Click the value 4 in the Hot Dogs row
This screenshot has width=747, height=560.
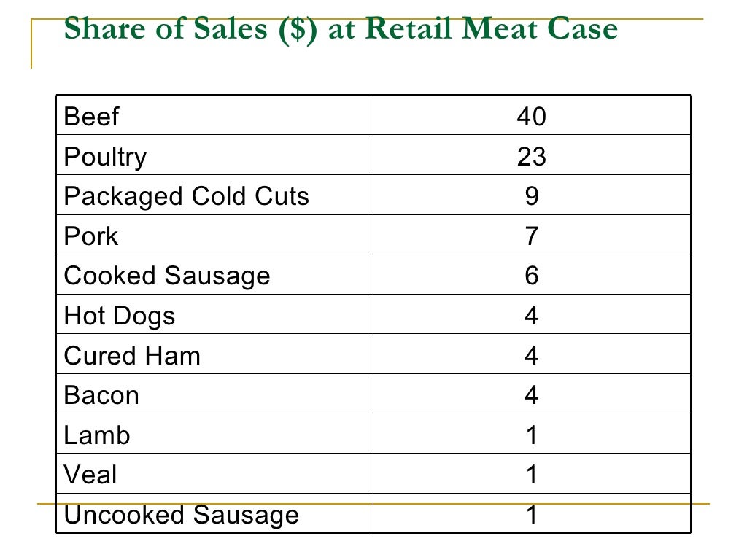531,316
